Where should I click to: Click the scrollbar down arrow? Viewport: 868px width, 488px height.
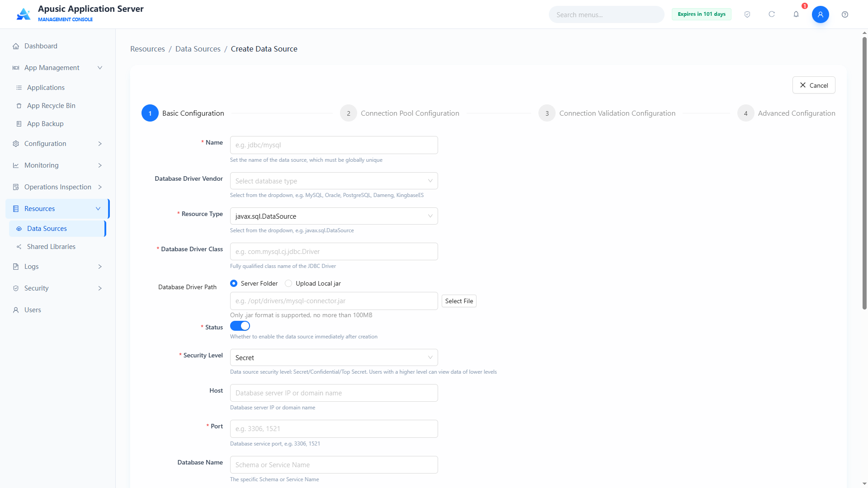pyautogui.click(x=864, y=484)
